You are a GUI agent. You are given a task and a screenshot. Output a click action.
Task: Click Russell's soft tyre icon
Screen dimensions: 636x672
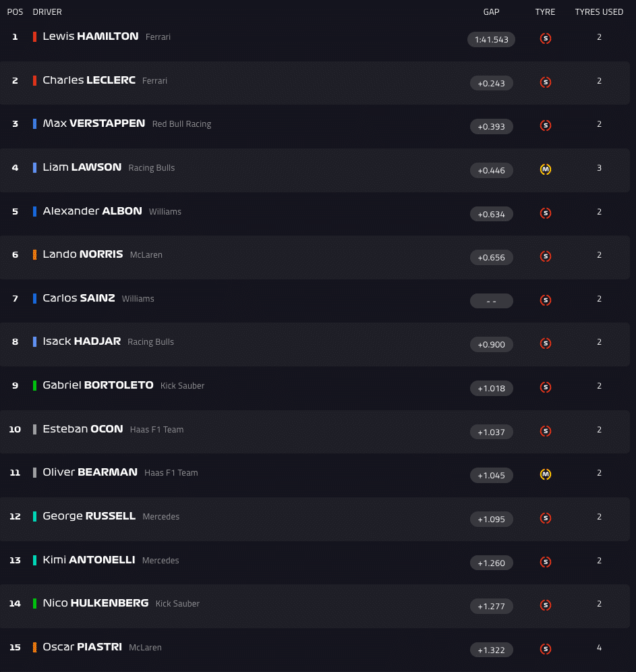[x=546, y=518]
